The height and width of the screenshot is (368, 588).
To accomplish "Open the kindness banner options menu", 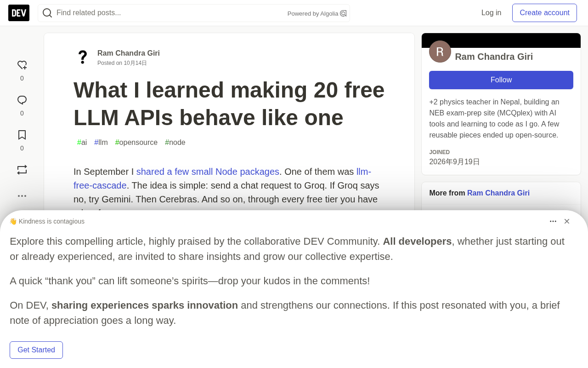I will [553, 221].
